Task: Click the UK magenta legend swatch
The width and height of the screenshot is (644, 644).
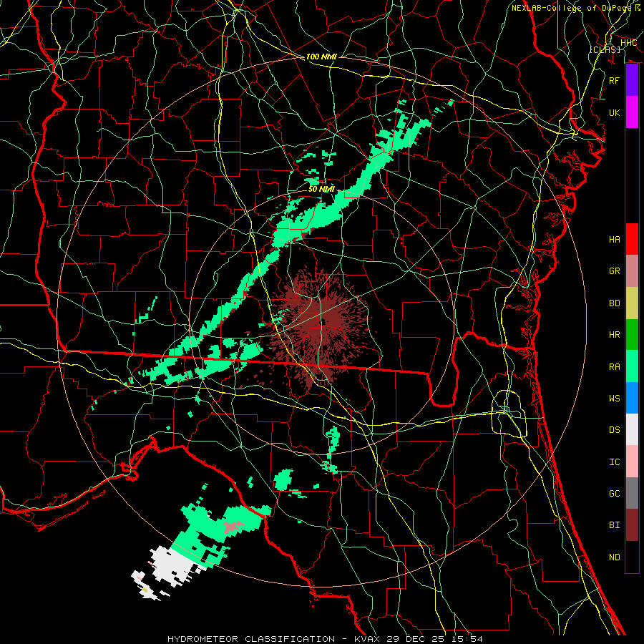Action: coord(632,112)
